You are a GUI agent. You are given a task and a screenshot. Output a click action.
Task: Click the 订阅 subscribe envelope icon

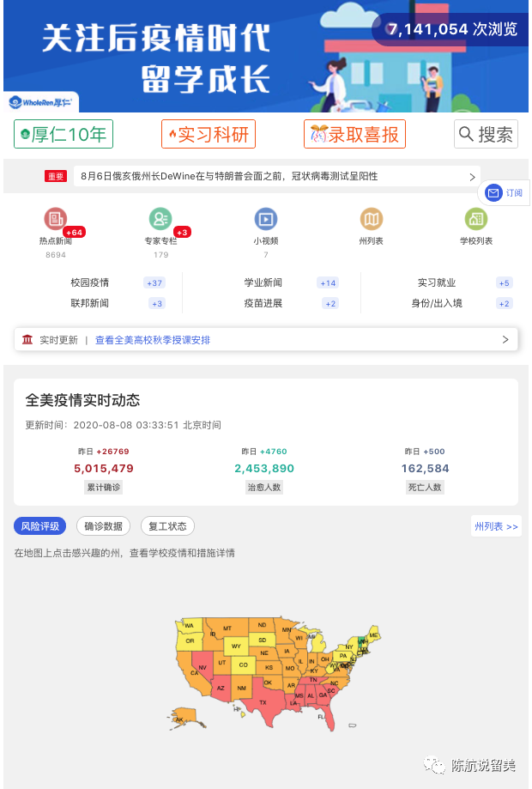pos(493,193)
